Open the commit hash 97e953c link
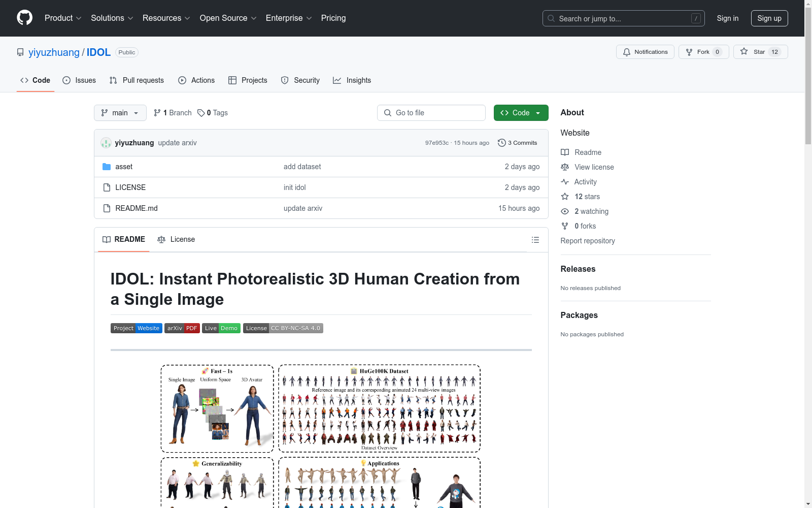The image size is (812, 508). click(x=437, y=143)
